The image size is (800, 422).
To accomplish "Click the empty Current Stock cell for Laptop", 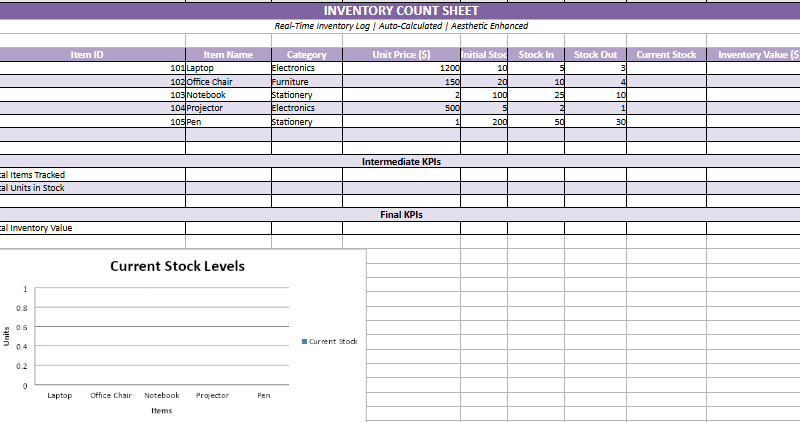I will coord(666,68).
